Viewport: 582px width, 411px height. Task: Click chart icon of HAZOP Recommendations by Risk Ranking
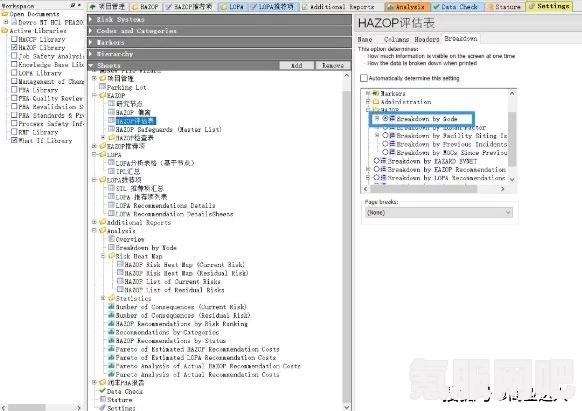pyautogui.click(x=111, y=324)
